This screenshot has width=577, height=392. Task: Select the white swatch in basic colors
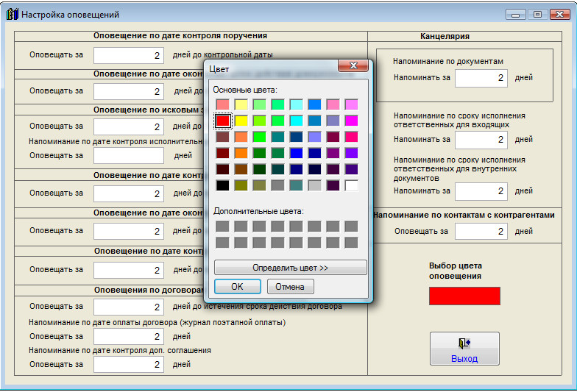[351, 185]
